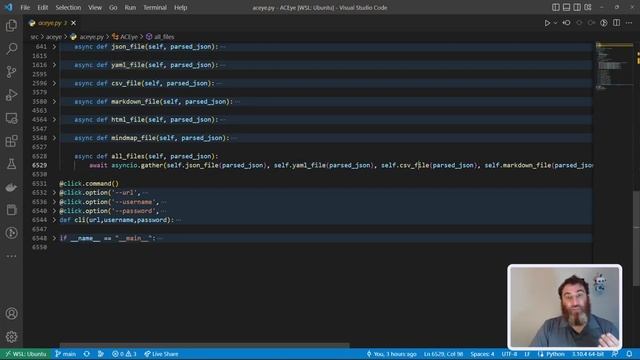Customize layout icon in title bar

[x=588, y=7]
